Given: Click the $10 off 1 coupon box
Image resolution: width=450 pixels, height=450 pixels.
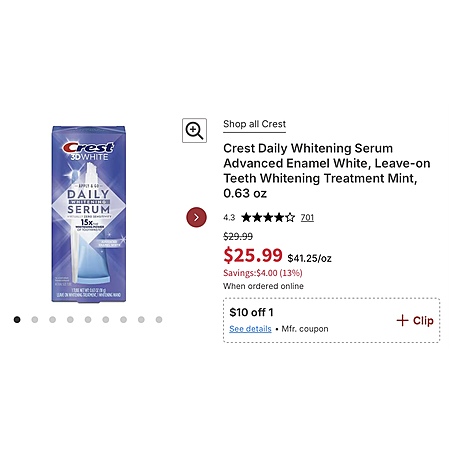Looking at the screenshot, I should [331, 320].
